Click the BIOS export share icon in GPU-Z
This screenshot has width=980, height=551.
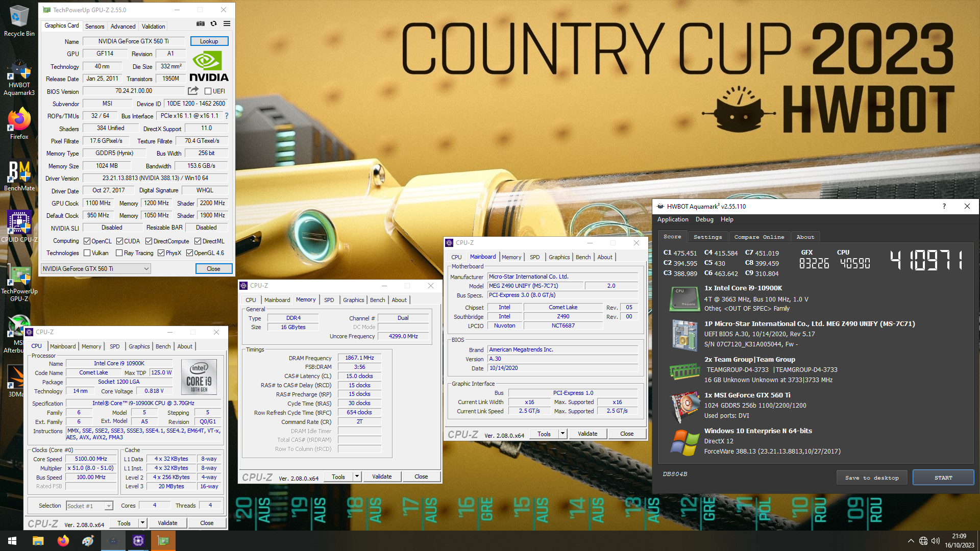pos(193,91)
